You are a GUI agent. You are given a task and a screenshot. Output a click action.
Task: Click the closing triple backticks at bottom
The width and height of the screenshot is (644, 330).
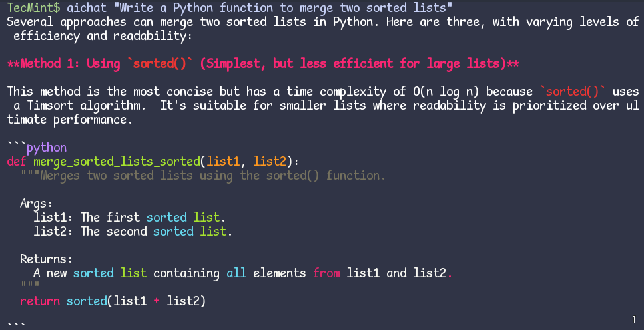[17, 325]
